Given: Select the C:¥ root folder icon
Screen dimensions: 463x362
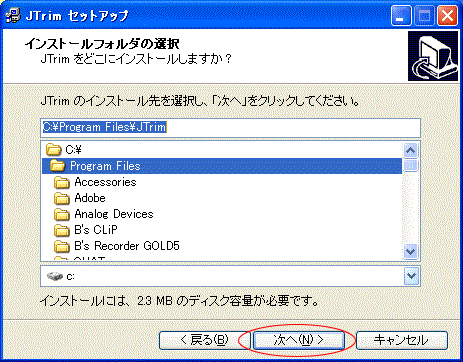Looking at the screenshot, I should click(54, 150).
